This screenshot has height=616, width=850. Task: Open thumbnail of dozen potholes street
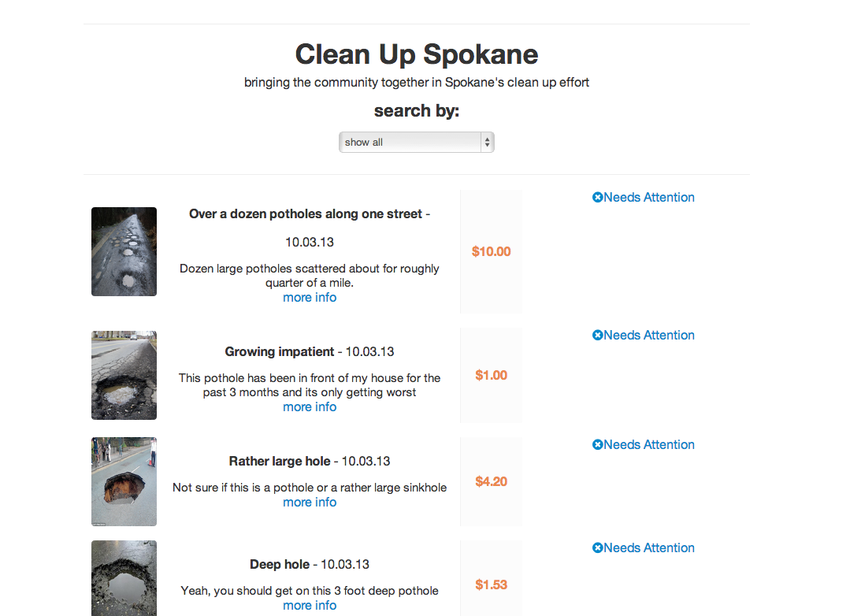(x=124, y=251)
